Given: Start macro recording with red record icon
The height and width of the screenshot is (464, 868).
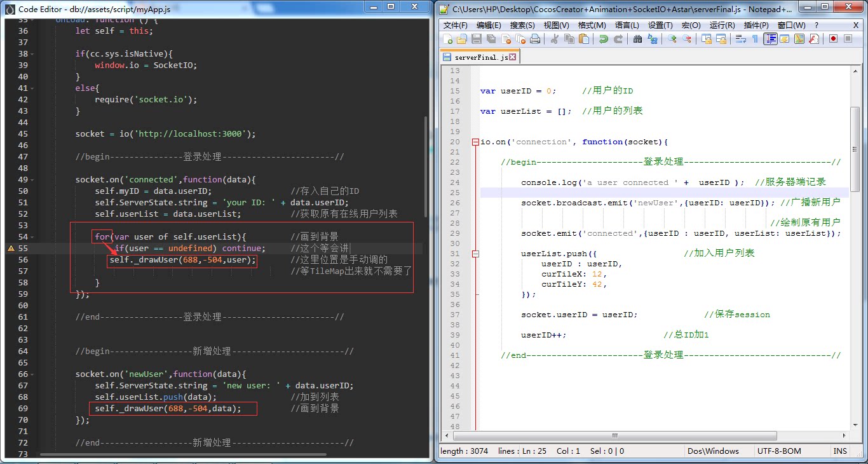Looking at the screenshot, I should point(833,39).
